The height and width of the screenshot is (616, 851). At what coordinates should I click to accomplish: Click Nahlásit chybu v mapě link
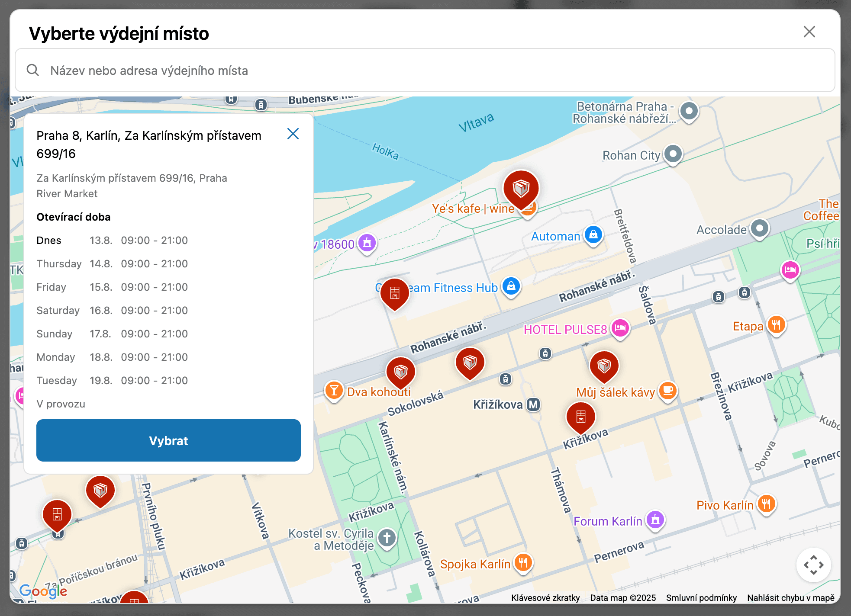pos(790,598)
